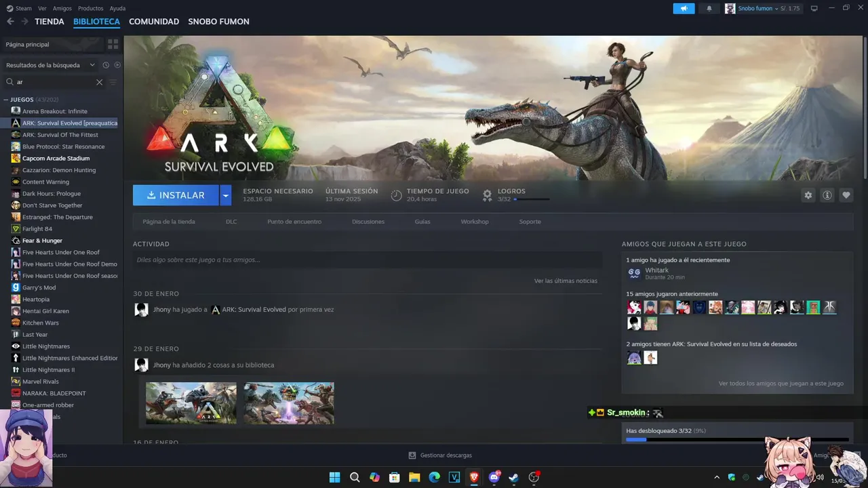This screenshot has height=488, width=868.
Task: Open Resultados de la búsqueda dropdown
Action: tap(51, 65)
